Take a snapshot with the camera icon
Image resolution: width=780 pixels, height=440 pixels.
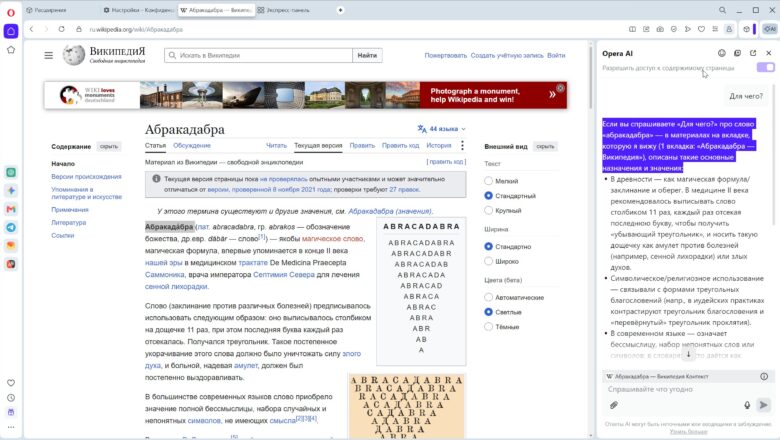coord(660,29)
